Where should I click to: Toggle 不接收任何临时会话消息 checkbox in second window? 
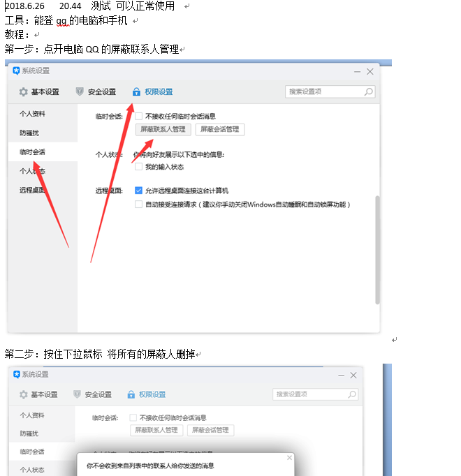pyautogui.click(x=133, y=417)
